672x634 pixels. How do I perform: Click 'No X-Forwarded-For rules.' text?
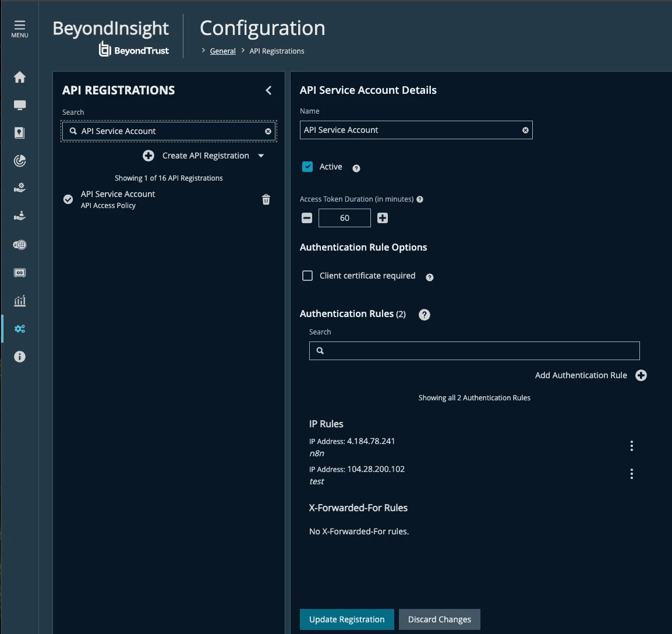[x=359, y=531]
